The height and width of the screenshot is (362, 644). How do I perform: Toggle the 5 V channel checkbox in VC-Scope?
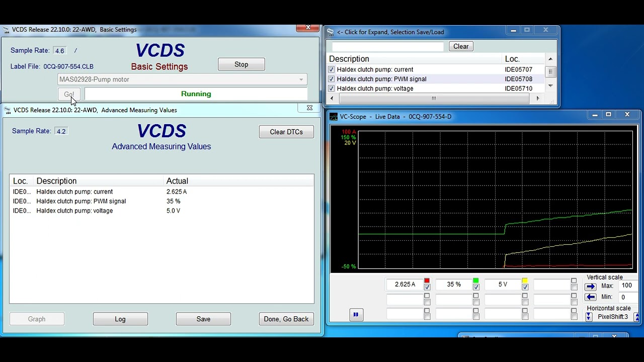coord(525,288)
